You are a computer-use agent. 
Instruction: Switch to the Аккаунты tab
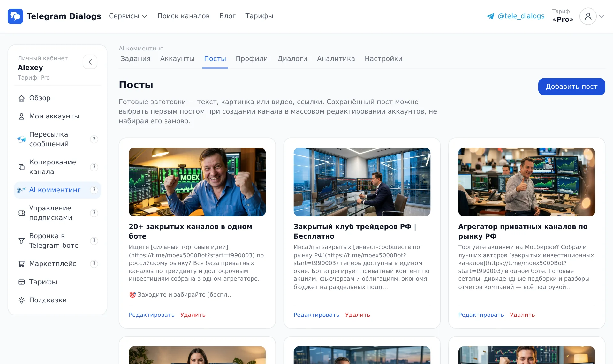[177, 59]
